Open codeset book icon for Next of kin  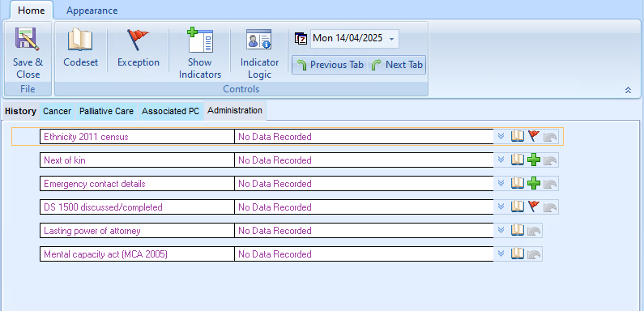click(518, 160)
